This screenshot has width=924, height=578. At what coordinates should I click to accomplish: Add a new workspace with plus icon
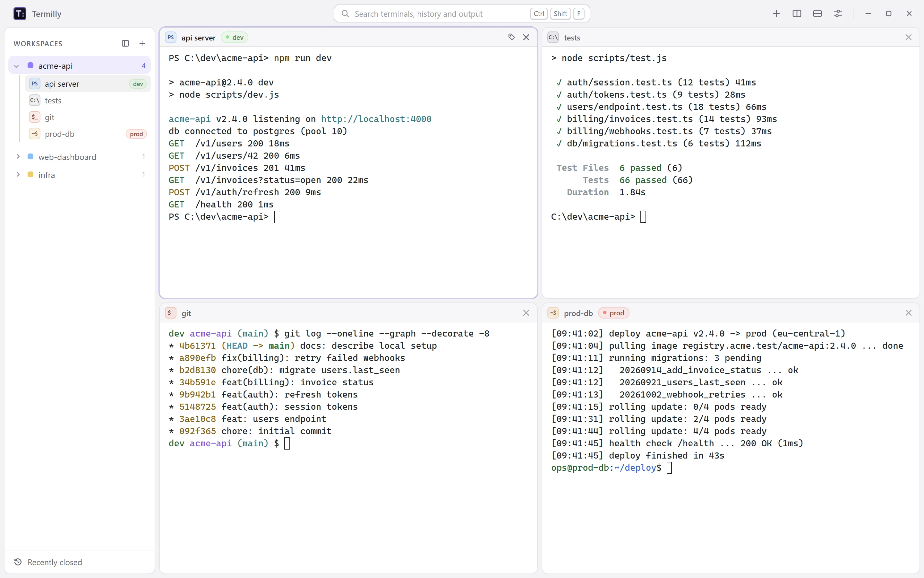[142, 44]
